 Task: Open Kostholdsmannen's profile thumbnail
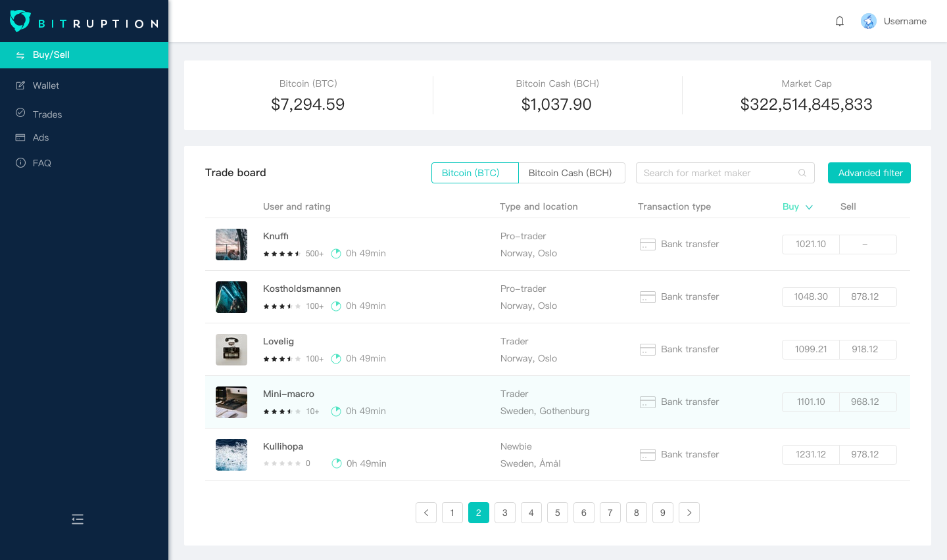point(231,297)
